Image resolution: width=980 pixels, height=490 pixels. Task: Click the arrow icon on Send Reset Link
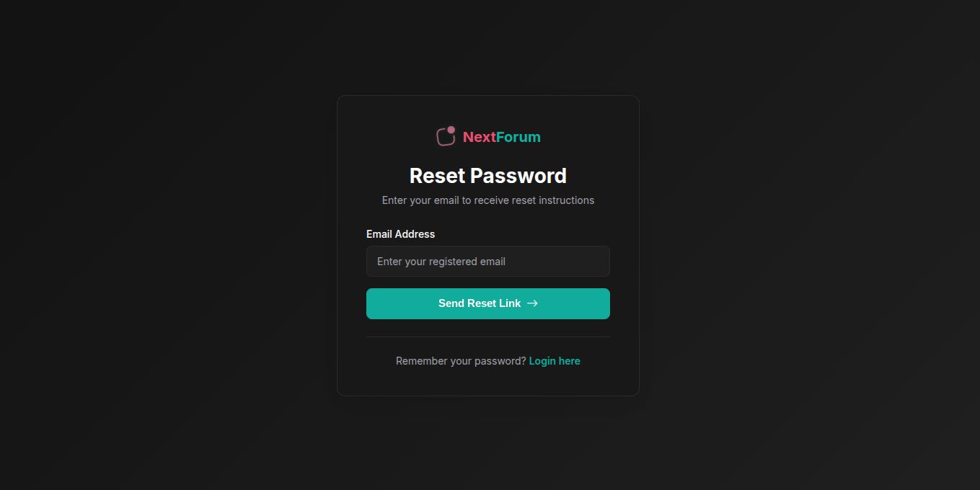click(x=532, y=303)
